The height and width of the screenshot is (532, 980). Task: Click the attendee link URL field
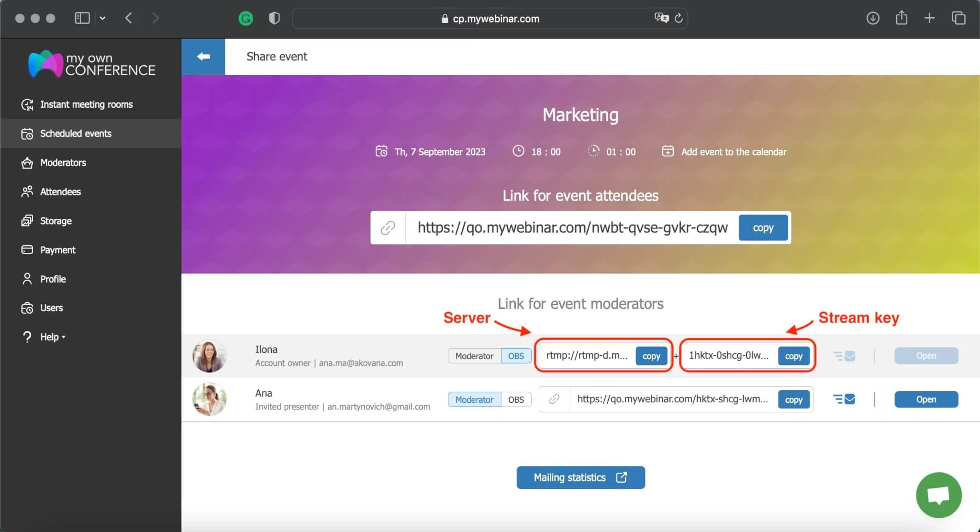[572, 228]
